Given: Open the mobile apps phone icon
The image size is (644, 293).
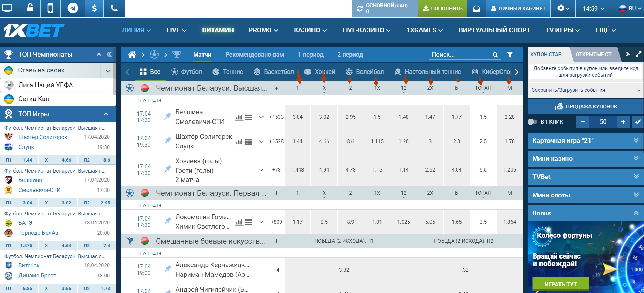Looking at the screenshot, I should pyautogui.click(x=50, y=8).
